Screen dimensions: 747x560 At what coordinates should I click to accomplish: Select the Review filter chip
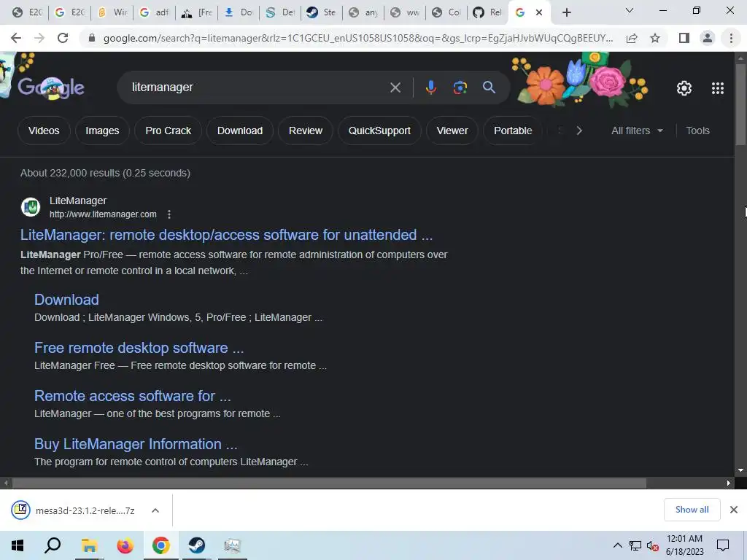(x=306, y=131)
